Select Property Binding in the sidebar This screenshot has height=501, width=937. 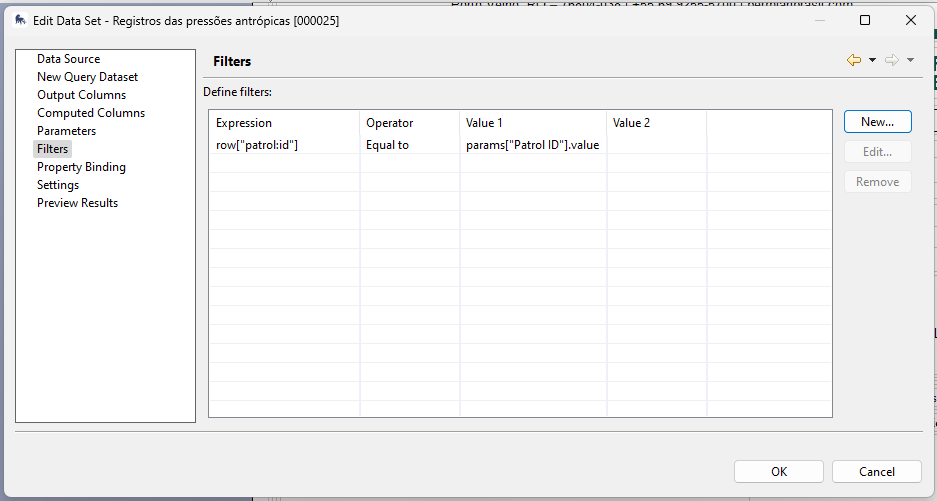point(81,167)
